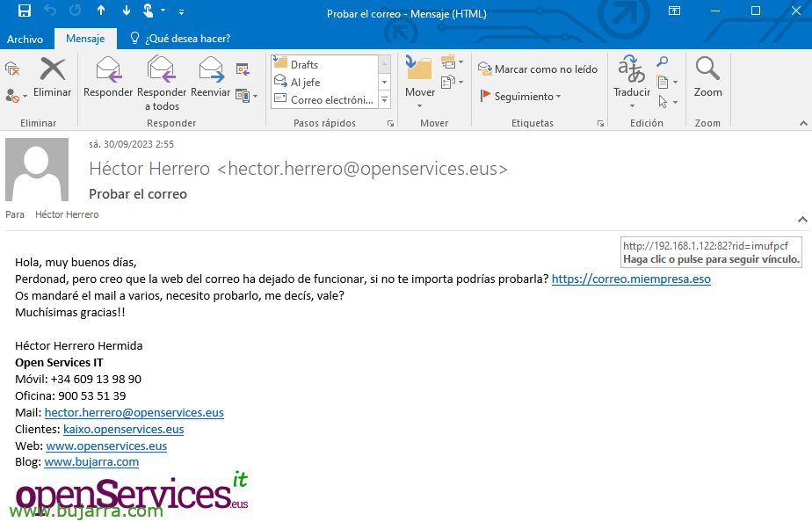The height and width of the screenshot is (529, 812).
Task: Click the hector.herrero@openservices.eus mail link
Action: [134, 412]
